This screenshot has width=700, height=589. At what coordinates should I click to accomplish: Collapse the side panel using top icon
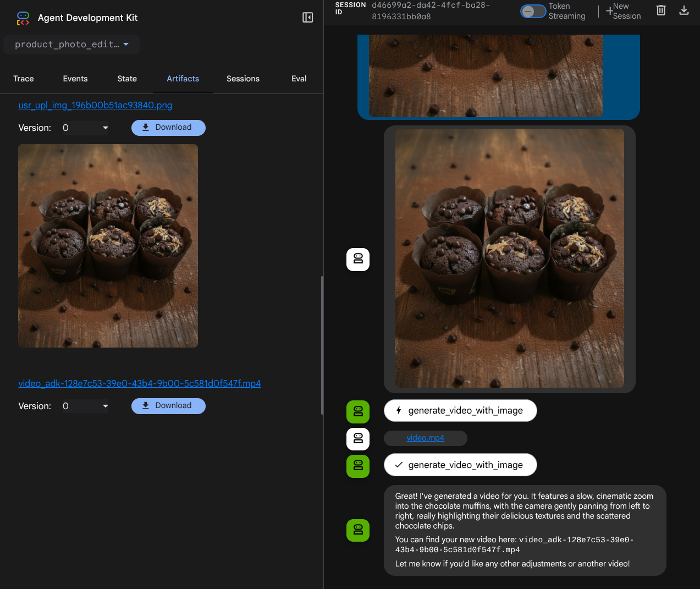coord(307,18)
